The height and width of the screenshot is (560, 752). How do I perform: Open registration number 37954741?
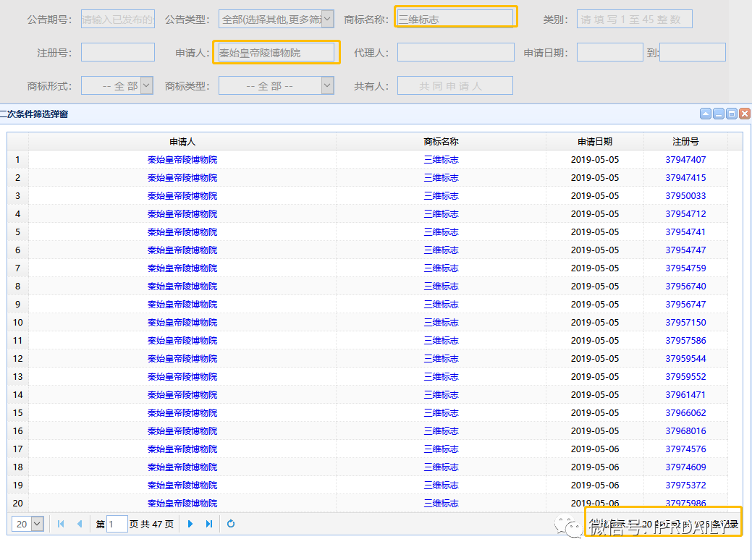pos(685,232)
